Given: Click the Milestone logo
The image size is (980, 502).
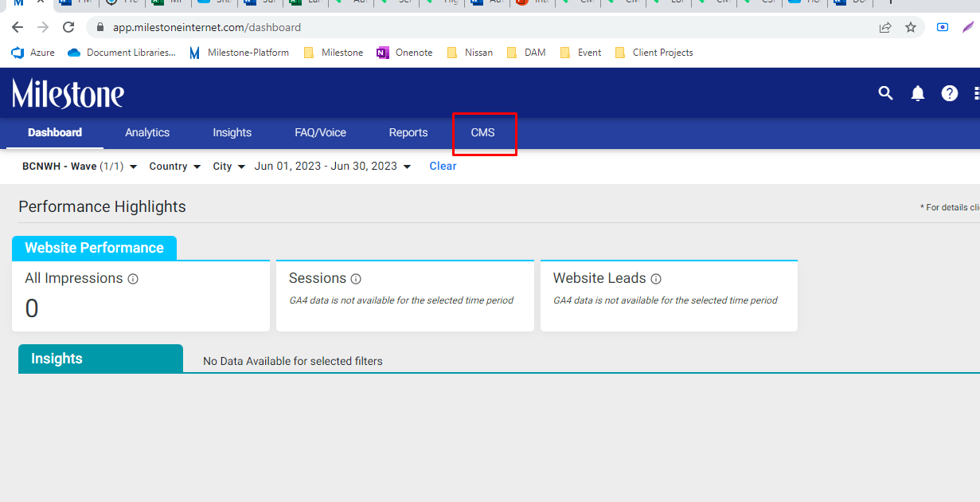Looking at the screenshot, I should point(68,94).
